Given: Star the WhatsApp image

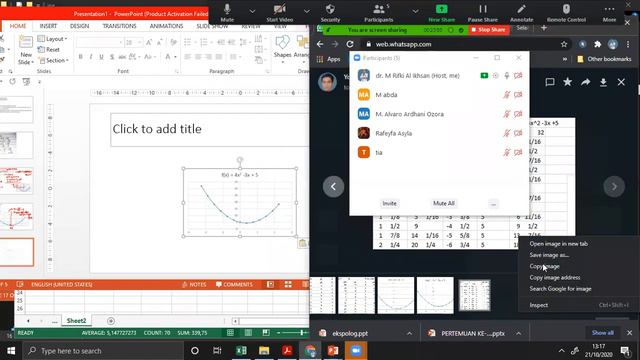Looking at the screenshot, I should [567, 82].
